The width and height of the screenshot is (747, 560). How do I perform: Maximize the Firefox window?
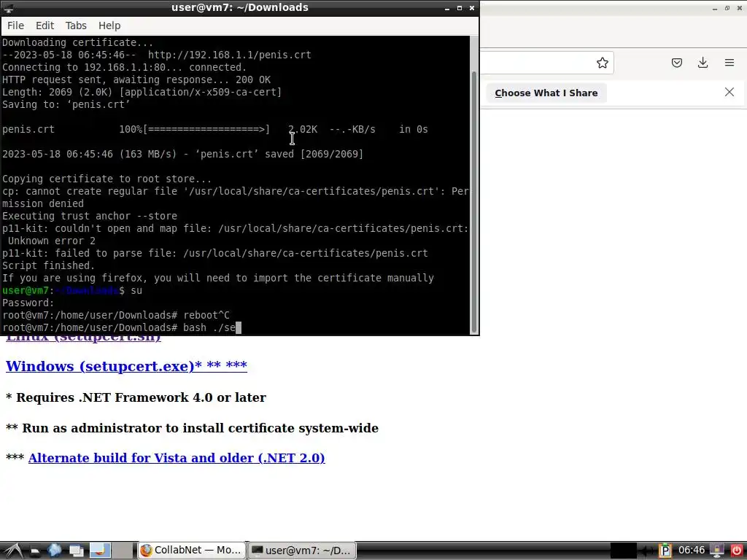(x=727, y=9)
